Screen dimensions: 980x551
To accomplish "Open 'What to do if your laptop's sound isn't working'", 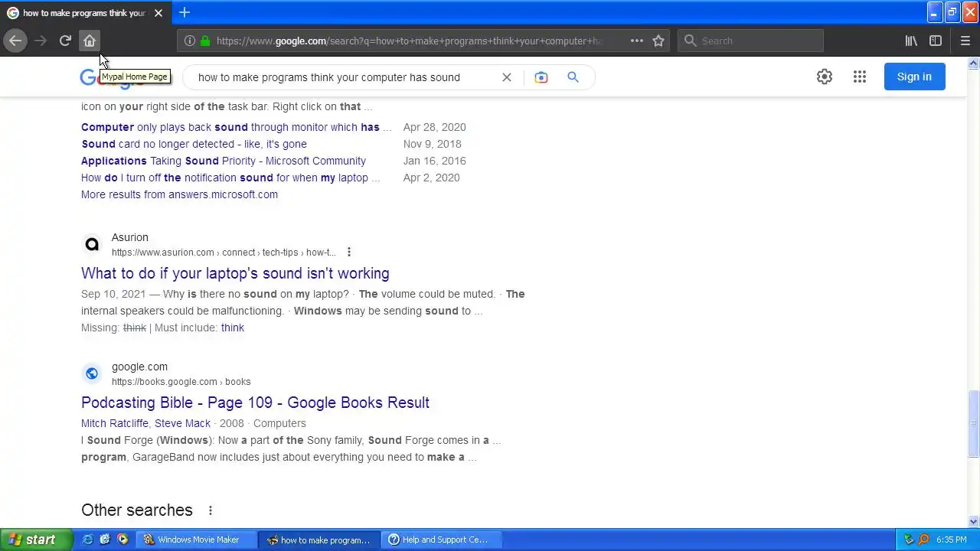I will tap(235, 273).
